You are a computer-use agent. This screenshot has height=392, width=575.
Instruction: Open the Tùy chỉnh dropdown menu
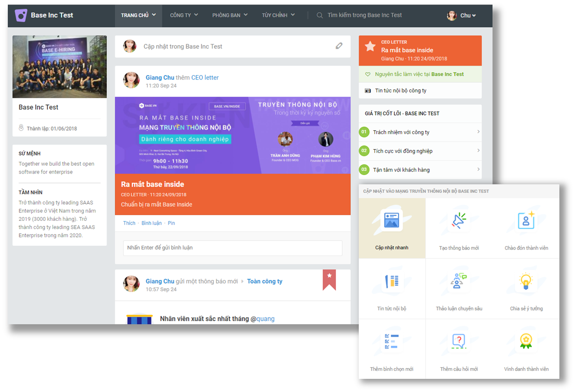278,16
